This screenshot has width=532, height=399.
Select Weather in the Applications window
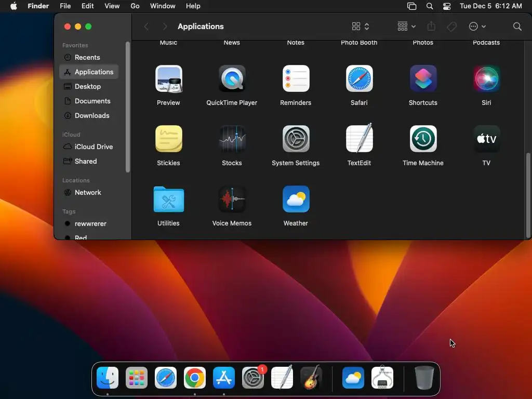pos(296,199)
